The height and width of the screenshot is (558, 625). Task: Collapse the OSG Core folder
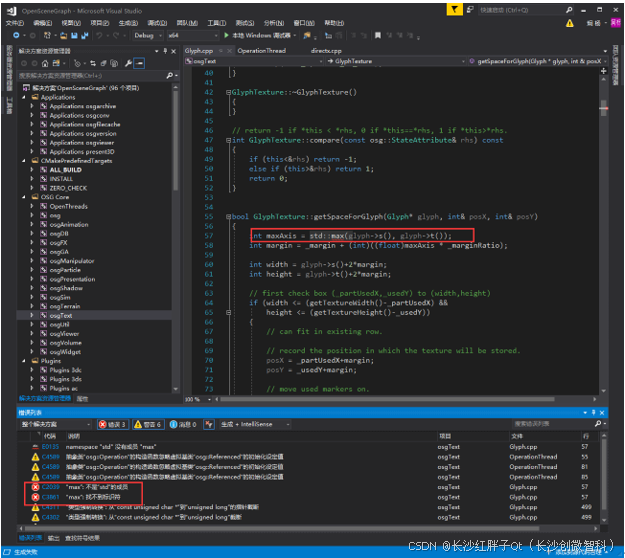22,197
